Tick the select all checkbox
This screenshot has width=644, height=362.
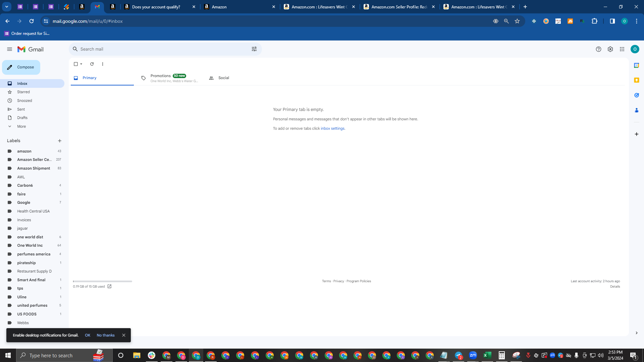(76, 64)
